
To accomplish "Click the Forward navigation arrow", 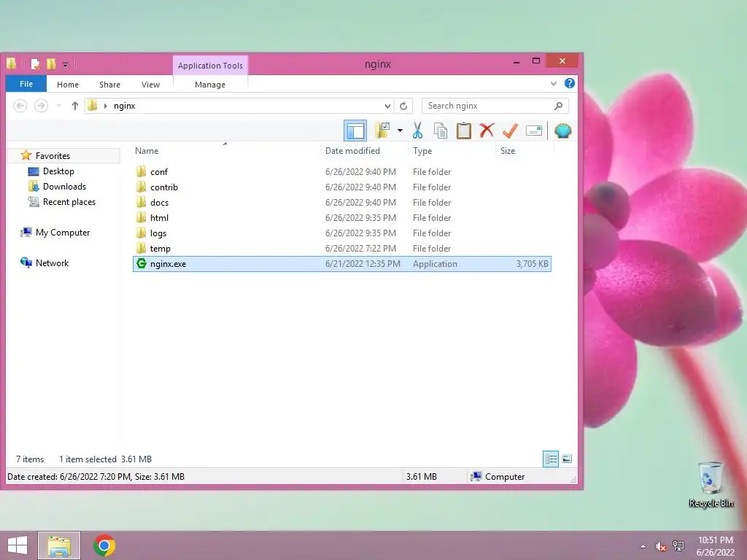I will [x=42, y=106].
